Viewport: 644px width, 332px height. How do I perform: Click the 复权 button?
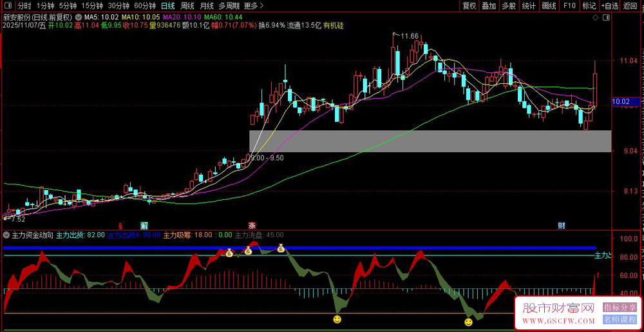point(469,6)
